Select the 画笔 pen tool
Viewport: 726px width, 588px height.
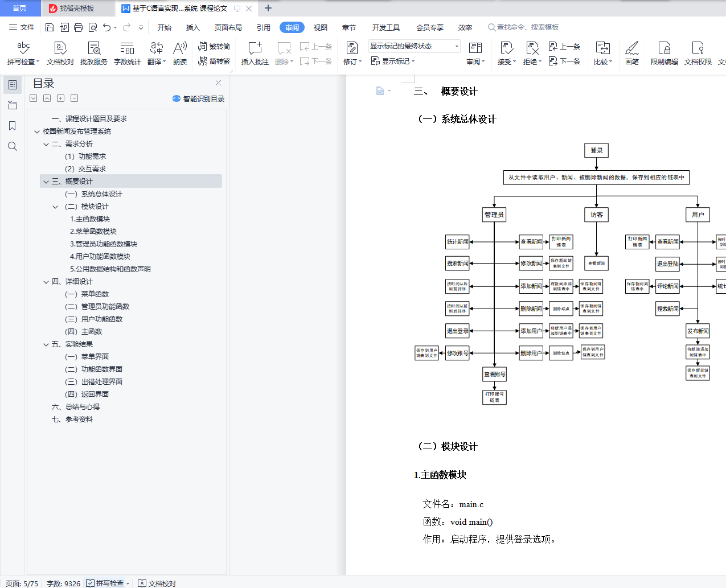[x=632, y=54]
